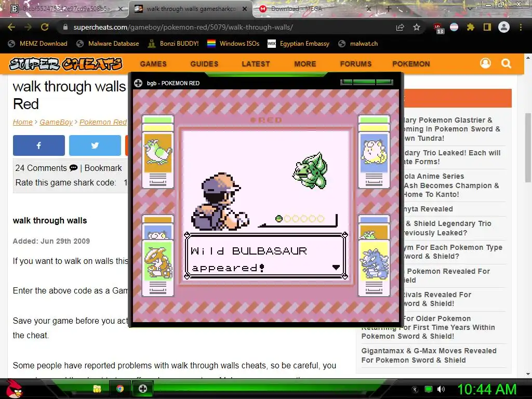Open the Egyptian Embassy bookmark

pyautogui.click(x=299, y=44)
